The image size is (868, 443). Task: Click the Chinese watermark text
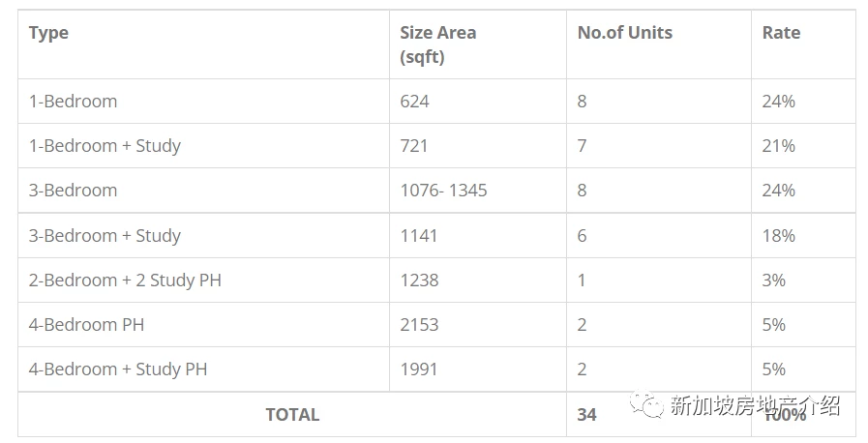pos(755,405)
